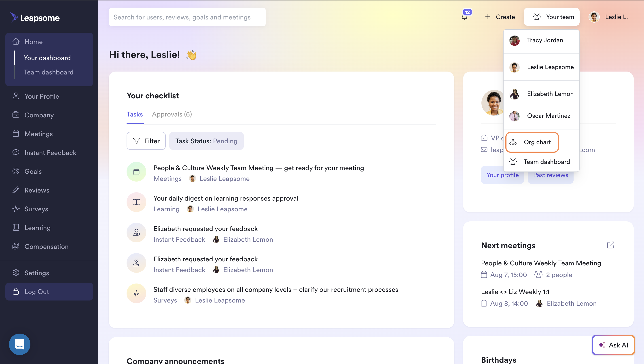Click "2 people" under the Aug 7 meeting
The width and height of the screenshot is (644, 364).
(559, 275)
